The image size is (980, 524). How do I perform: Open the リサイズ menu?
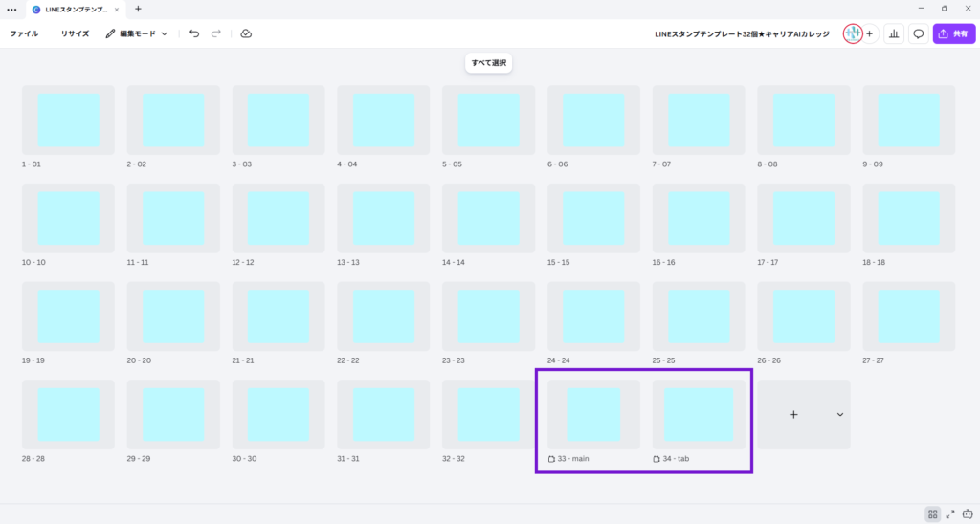[75, 33]
